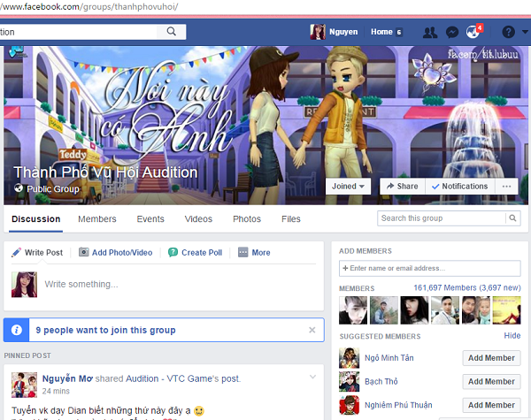The height and width of the screenshot is (420, 531).
Task: Click Ngô Minh Tân avatar thumbnail
Action: (x=350, y=358)
